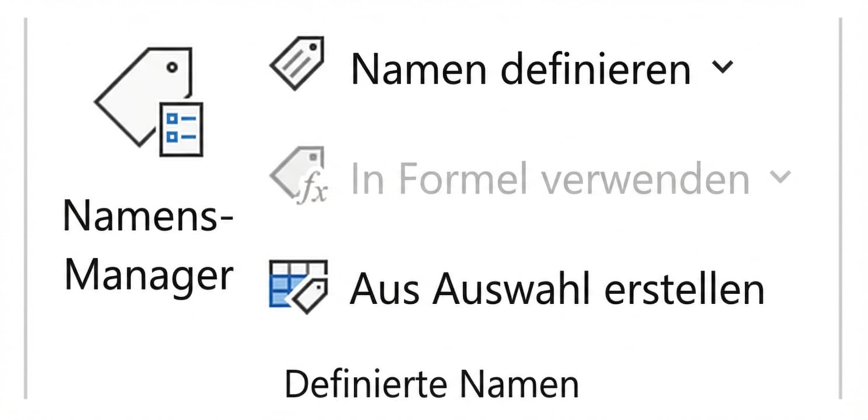Click the disabled In Formel verwenden command
The height and width of the screenshot is (420, 868).
tap(548, 178)
